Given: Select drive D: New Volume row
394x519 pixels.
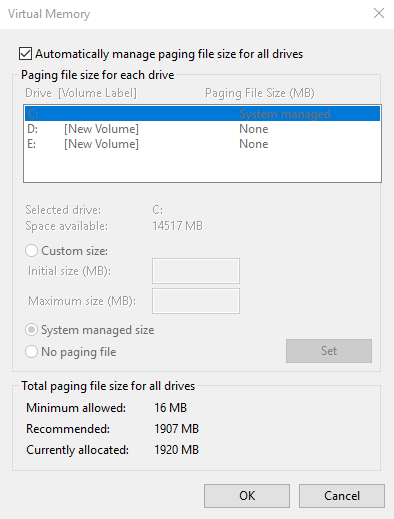Looking at the screenshot, I should tap(202, 129).
